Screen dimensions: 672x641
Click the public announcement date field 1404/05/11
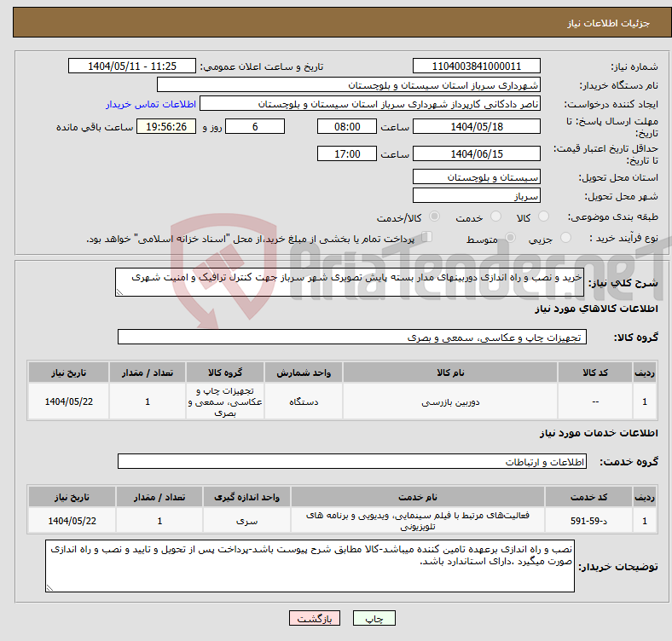pyautogui.click(x=132, y=66)
